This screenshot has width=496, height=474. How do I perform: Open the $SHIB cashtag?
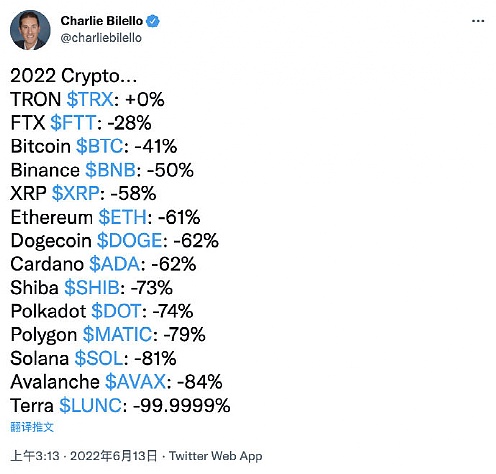coord(92,287)
